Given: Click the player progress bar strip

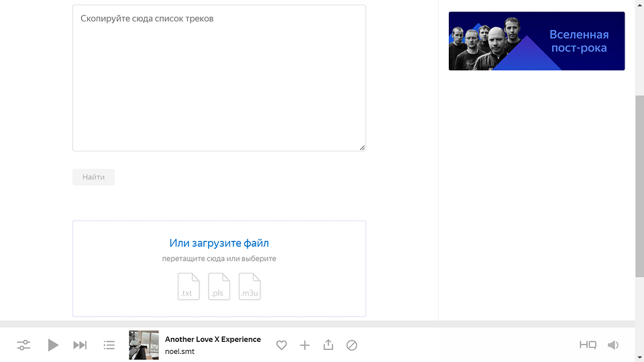Looking at the screenshot, I should (317, 324).
